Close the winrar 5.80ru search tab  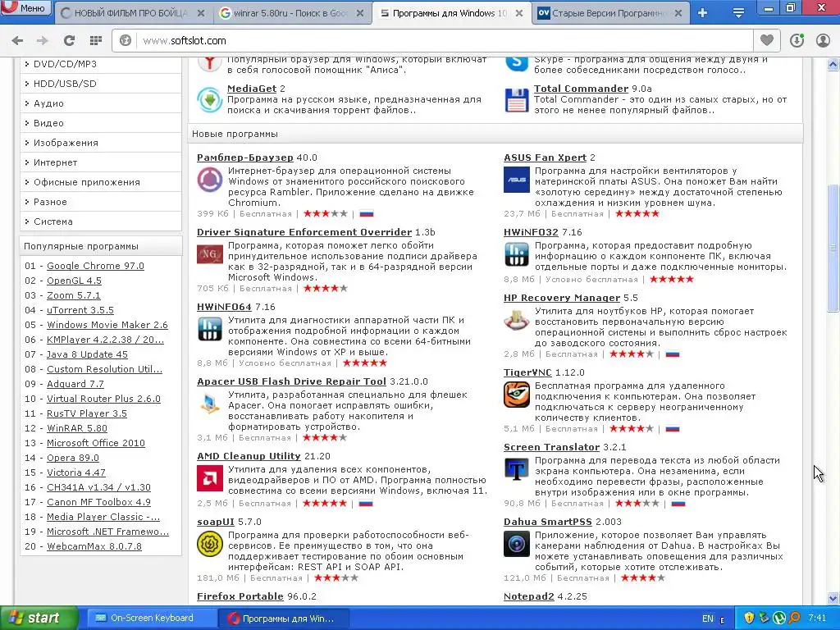point(361,13)
